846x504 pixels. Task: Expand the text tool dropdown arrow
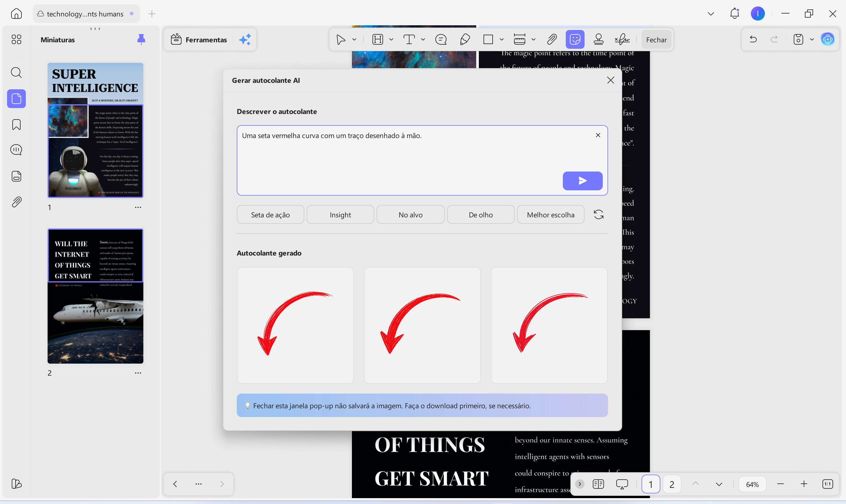tap(423, 39)
